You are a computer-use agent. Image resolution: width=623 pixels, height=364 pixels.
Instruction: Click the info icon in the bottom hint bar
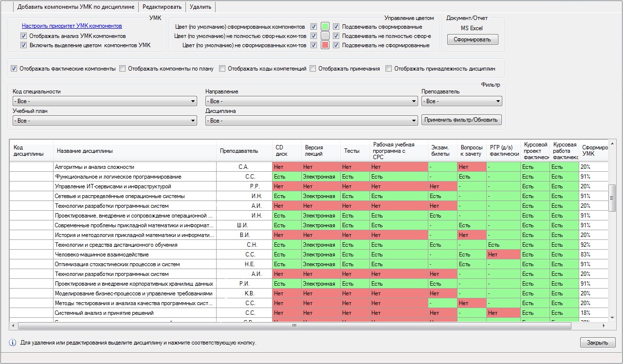point(13,343)
